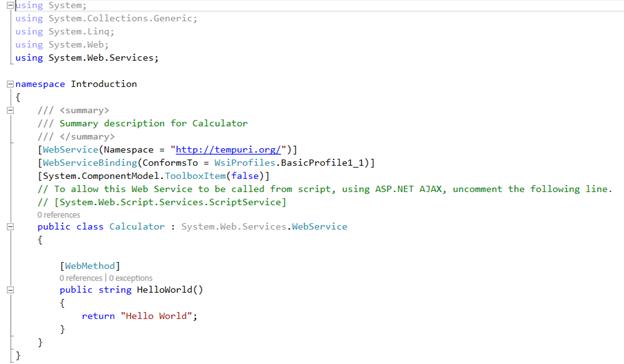This screenshot has height=364, width=624.
Task: Open '0 references' CodeLens above HelloWorld
Action: click(81, 278)
